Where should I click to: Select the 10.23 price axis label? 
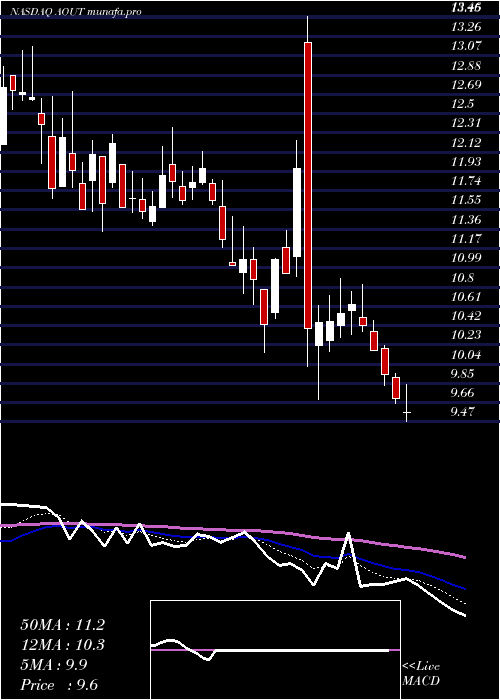[467, 335]
